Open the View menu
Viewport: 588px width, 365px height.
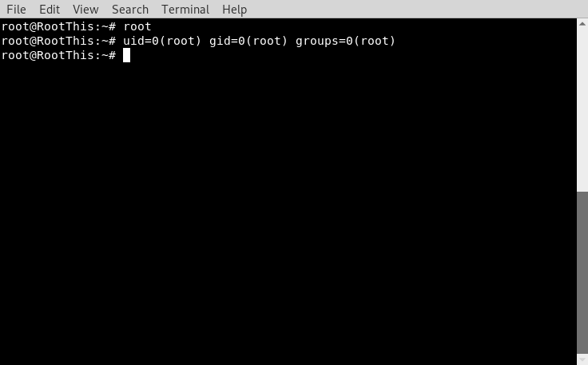coord(85,10)
